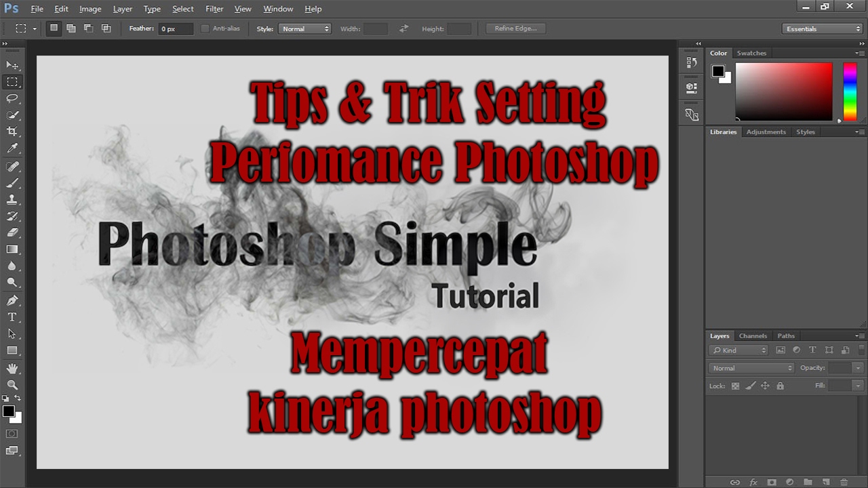Open the Properties panel icon

coord(692,87)
